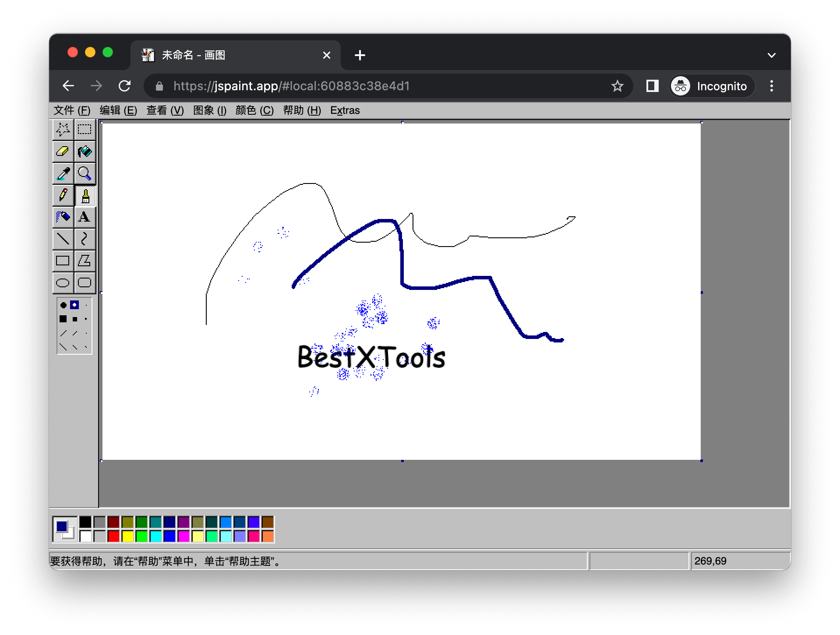Pick the bright red palette color
Image resolution: width=840 pixels, height=635 pixels.
coord(114,536)
